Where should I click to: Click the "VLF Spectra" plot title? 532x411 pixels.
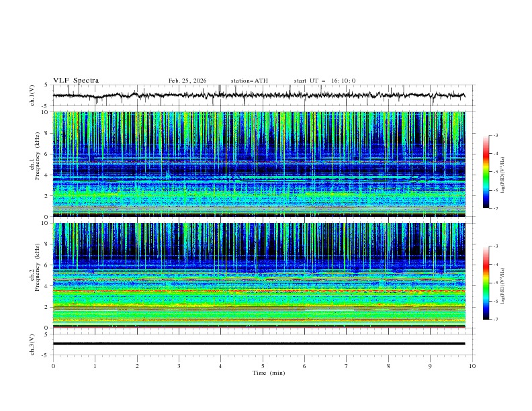[76, 81]
